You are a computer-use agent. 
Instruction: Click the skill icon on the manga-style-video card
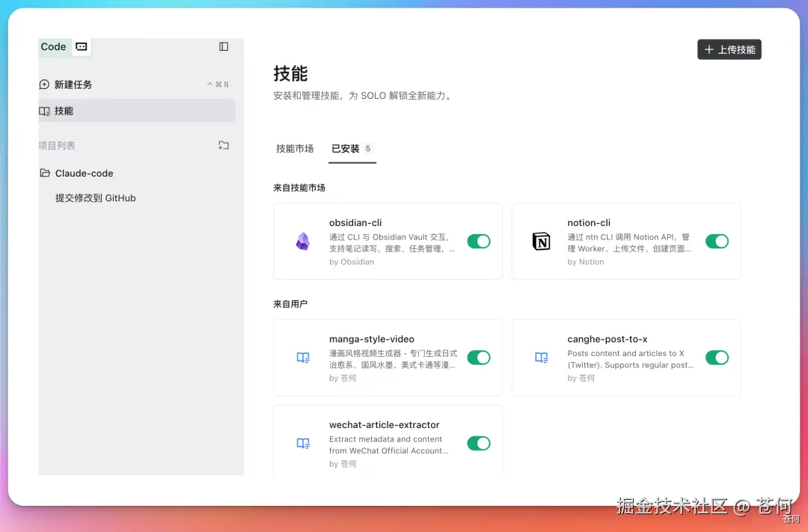pos(302,358)
